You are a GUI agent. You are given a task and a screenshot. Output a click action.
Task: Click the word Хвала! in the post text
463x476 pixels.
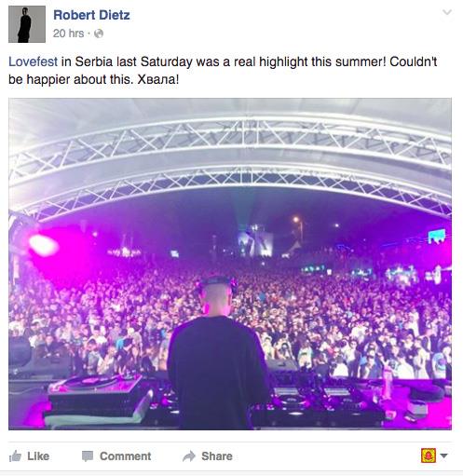coord(158,79)
